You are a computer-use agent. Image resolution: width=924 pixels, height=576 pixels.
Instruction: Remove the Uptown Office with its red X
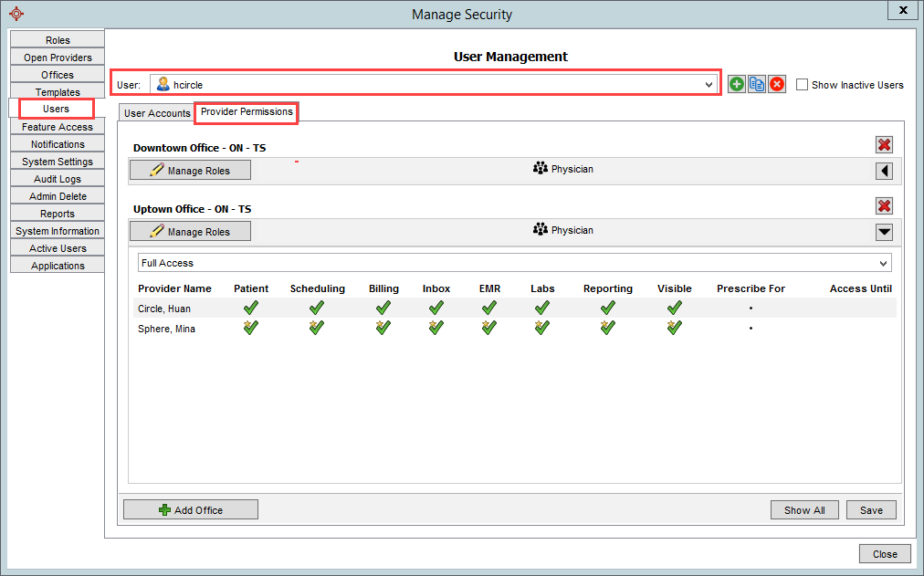tap(883, 205)
